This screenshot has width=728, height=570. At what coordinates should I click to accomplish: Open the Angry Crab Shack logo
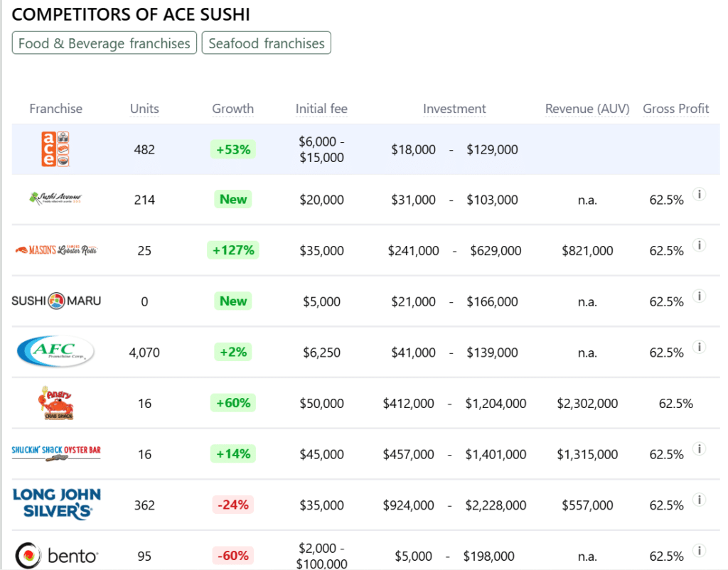55,402
